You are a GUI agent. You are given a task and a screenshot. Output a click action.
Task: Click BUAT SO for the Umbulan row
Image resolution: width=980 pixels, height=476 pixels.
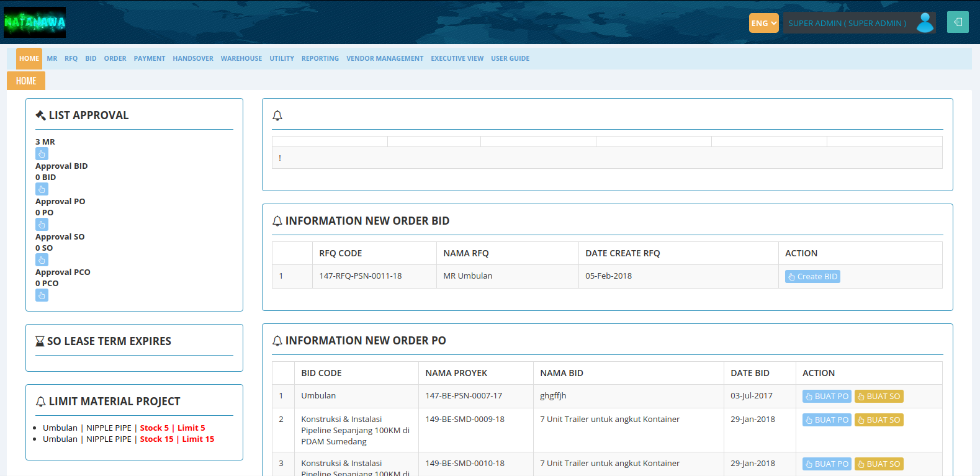pyautogui.click(x=878, y=397)
